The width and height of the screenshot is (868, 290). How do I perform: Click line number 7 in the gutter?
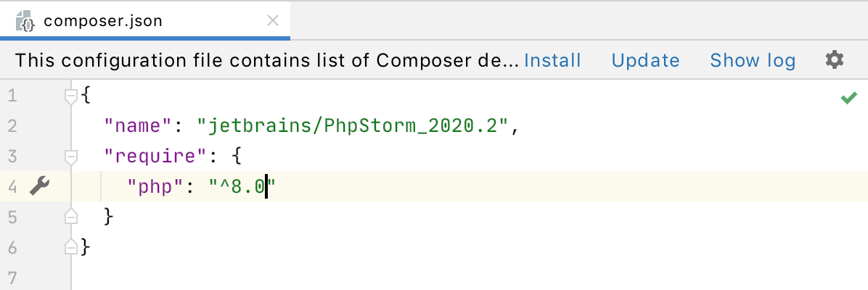pos(13,277)
